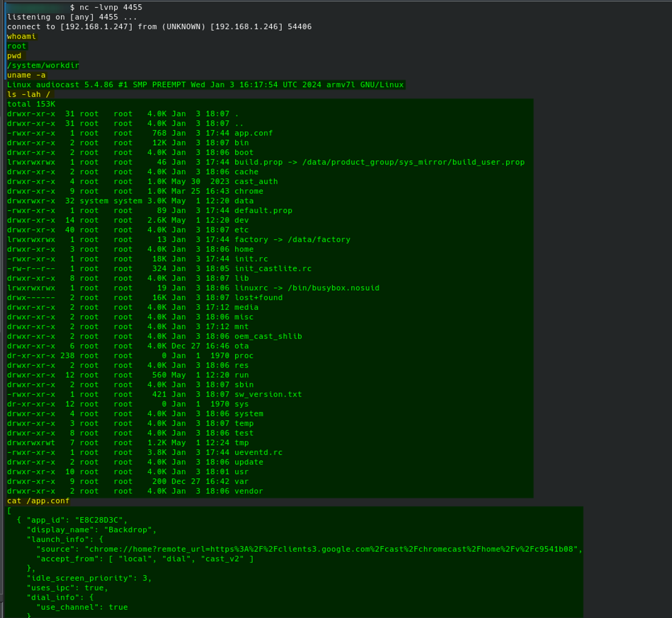672x618 pixels.
Task: Click the 'factory -> /data/factory' symlink entry
Action: (x=292, y=239)
